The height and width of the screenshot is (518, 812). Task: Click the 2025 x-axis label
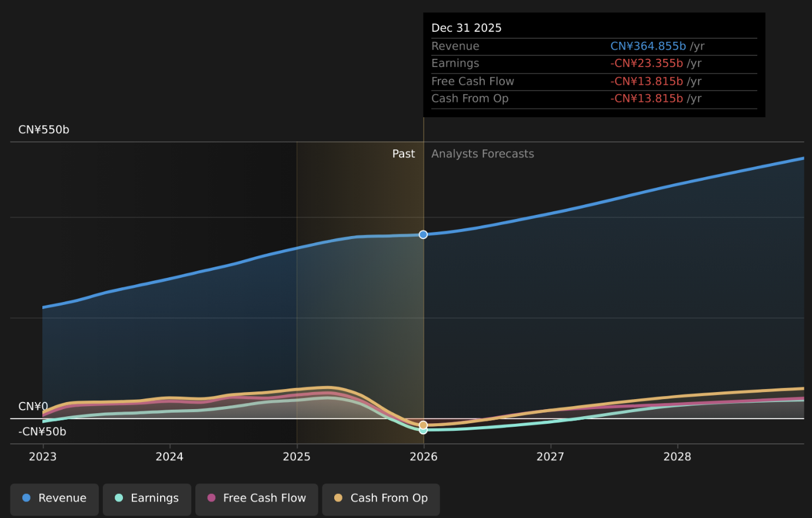(297, 457)
